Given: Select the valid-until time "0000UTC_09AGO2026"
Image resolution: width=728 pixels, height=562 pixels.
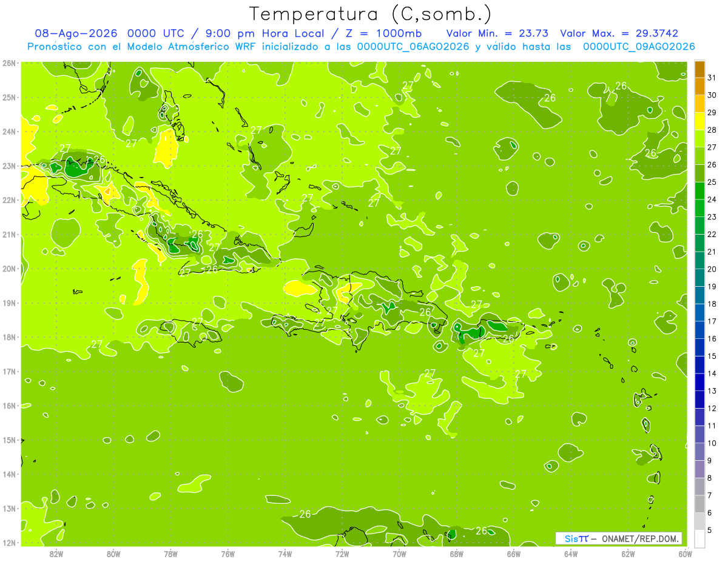Looking at the screenshot, I should click(639, 47).
